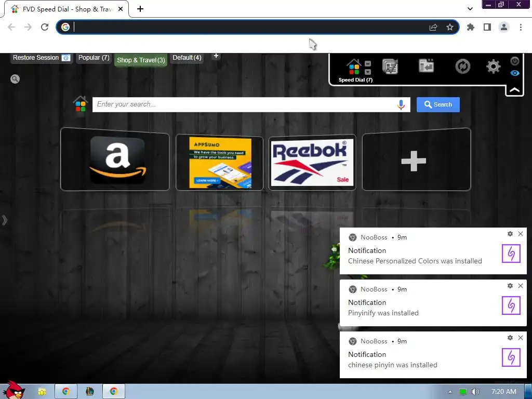Click the 7:20 AM taskbar clock
This screenshot has height=399, width=532.
coord(504,392)
